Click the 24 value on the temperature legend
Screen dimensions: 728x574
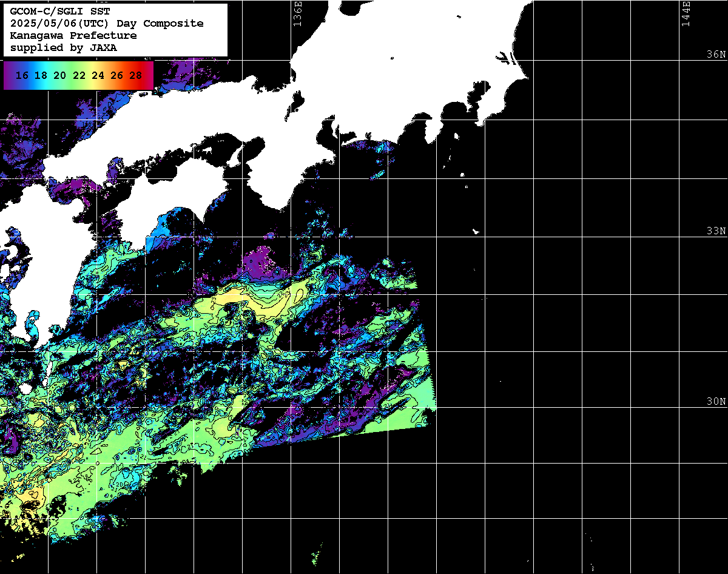coord(98,76)
